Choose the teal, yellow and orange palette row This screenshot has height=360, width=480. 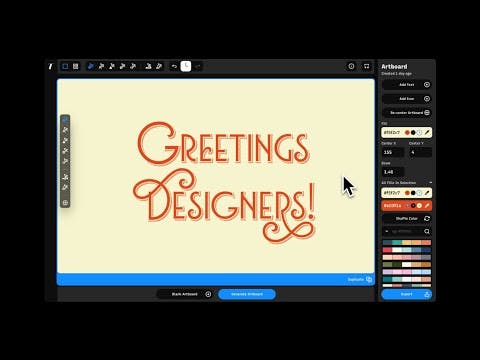407,243
